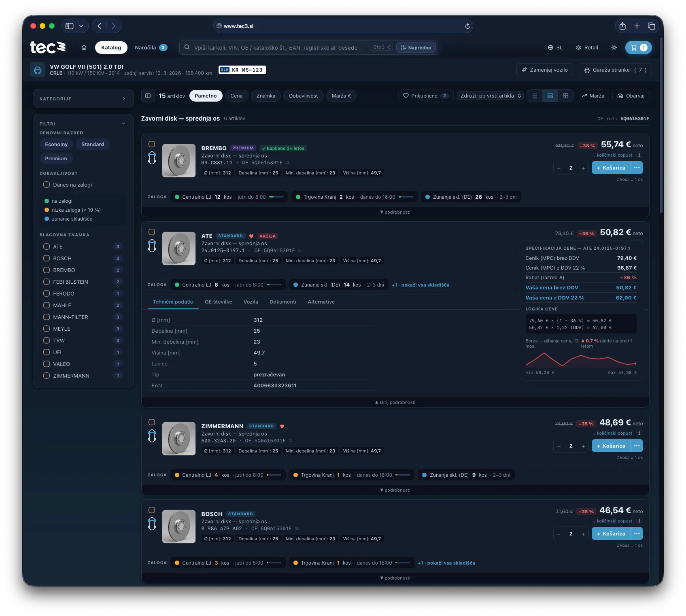Show all warehouses for ATE disc
The width and height of the screenshot is (686, 616).
click(421, 285)
